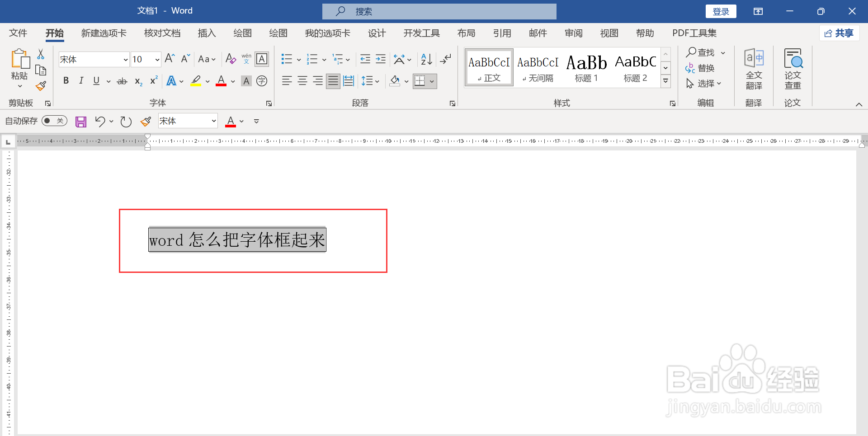Open ribbon display options icon
The image size is (868, 436).
point(758,11)
